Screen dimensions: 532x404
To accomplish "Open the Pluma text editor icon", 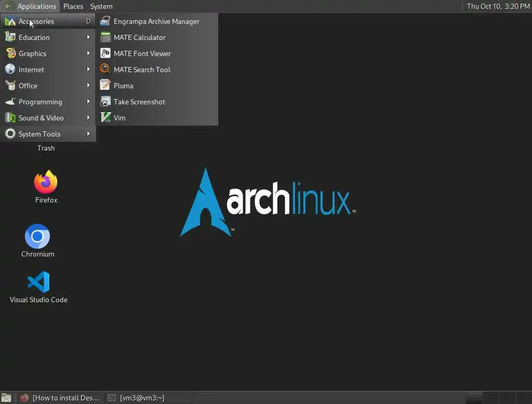I will 105,86.
